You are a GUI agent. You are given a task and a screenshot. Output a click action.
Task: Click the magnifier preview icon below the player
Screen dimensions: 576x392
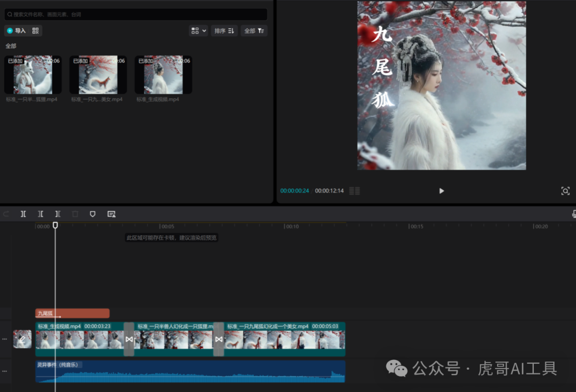565,190
